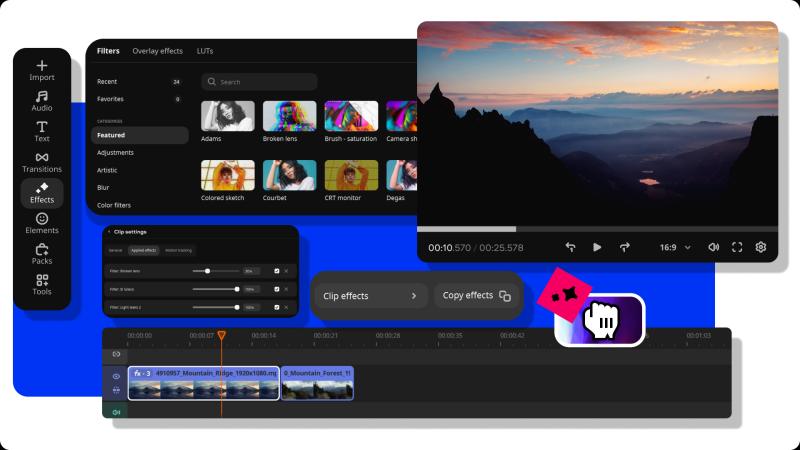
Task: Click the undo arrow in the player
Action: [x=570, y=247]
